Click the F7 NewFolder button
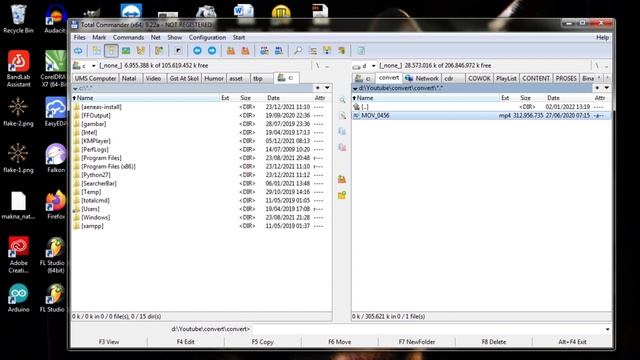 417,342
